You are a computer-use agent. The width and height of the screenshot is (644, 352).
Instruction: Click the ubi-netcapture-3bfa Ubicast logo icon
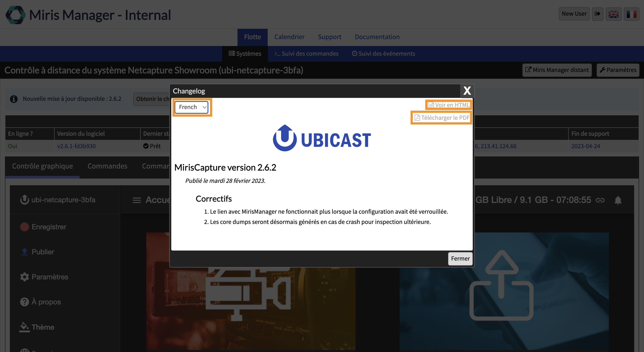coord(25,200)
